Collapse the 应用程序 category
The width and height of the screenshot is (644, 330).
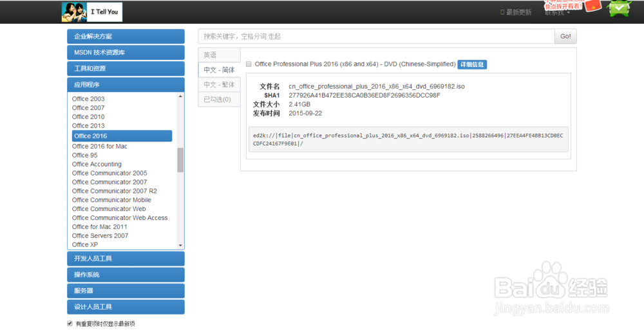coord(126,84)
